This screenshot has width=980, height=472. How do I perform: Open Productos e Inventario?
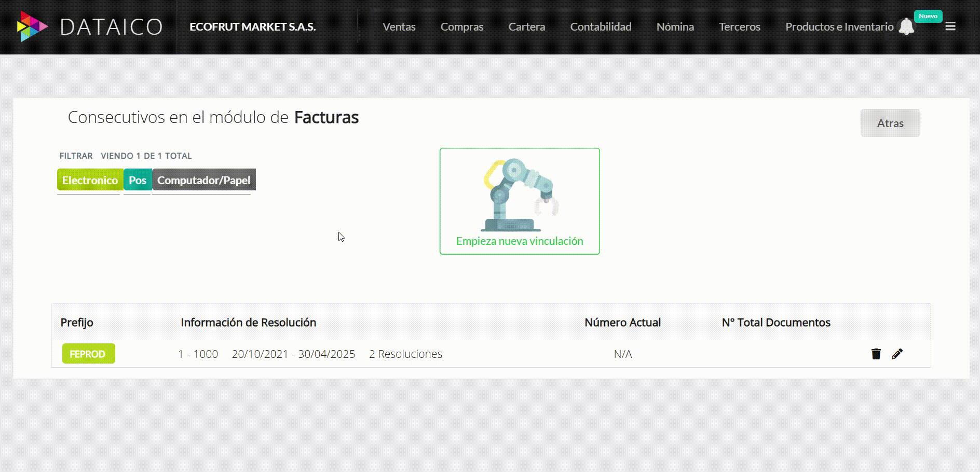pyautogui.click(x=839, y=26)
